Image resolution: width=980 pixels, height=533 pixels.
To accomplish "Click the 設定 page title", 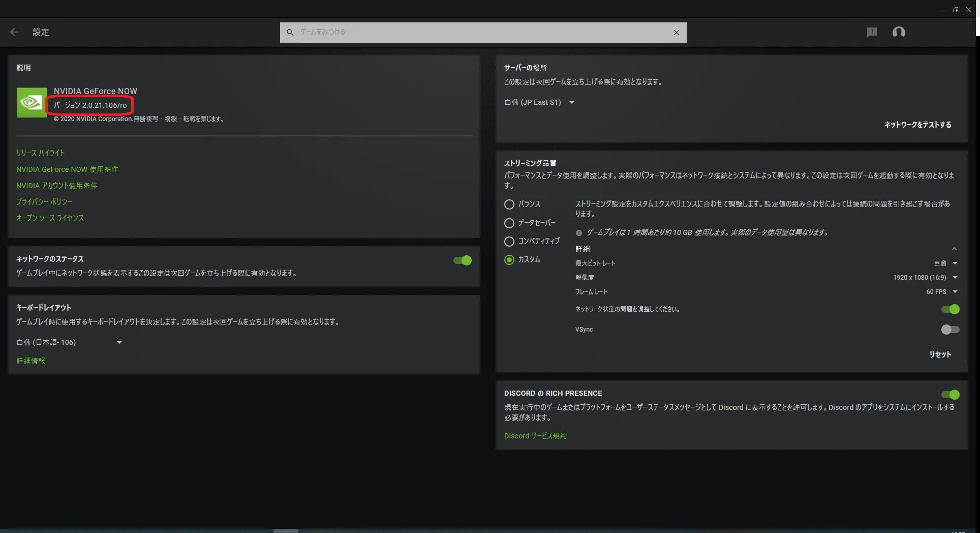I will pos(41,32).
